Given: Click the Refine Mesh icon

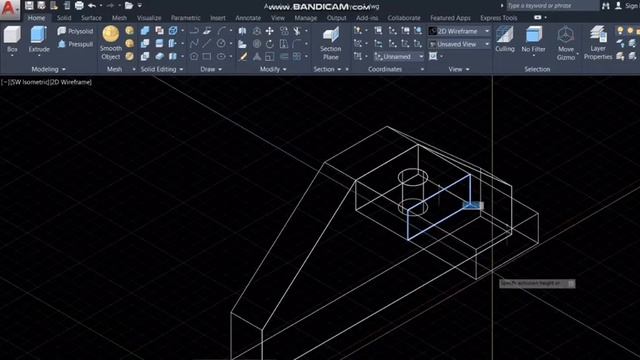Looking at the screenshot, I should (130, 56).
